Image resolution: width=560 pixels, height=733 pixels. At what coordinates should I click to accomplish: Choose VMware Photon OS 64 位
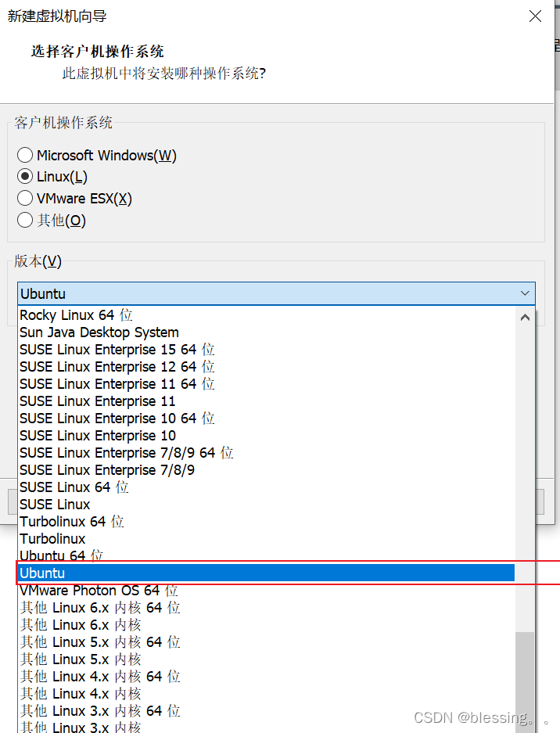pos(267,591)
